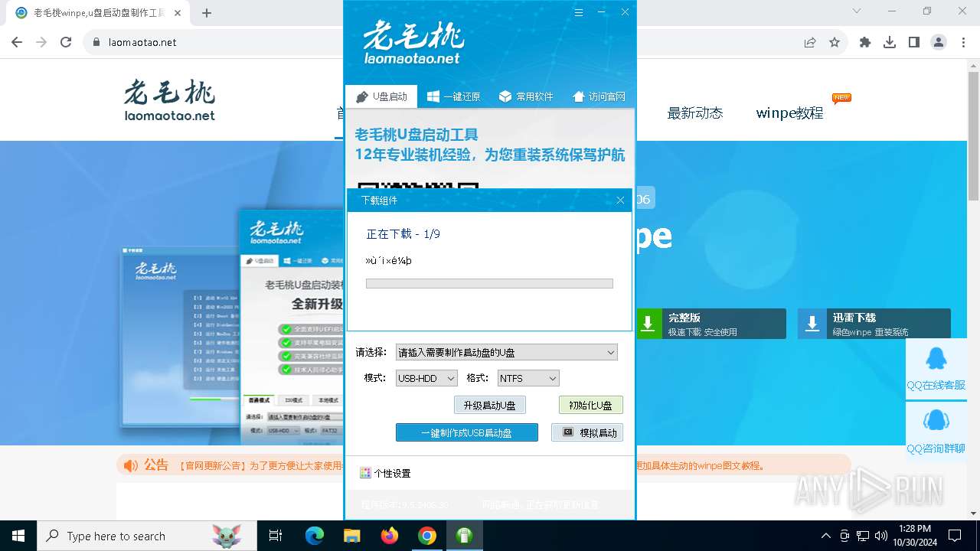Launch Microsoft Edge from taskbar
Image resolution: width=980 pixels, height=551 pixels.
pos(315,536)
